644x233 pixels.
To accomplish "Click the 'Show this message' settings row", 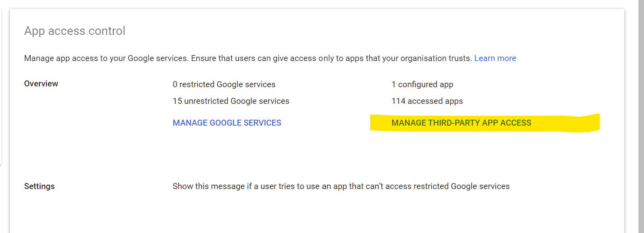I will (x=341, y=186).
